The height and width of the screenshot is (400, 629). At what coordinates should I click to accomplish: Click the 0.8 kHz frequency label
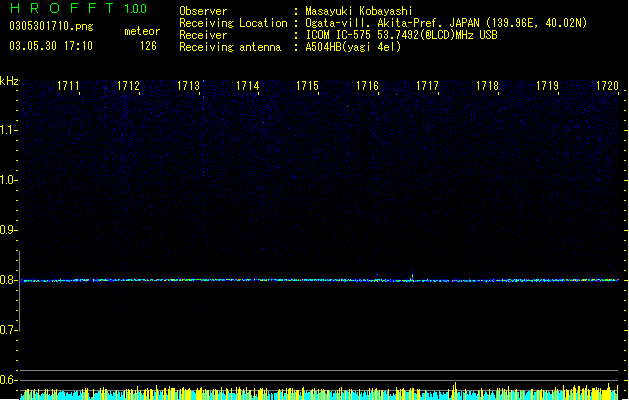(x=8, y=280)
